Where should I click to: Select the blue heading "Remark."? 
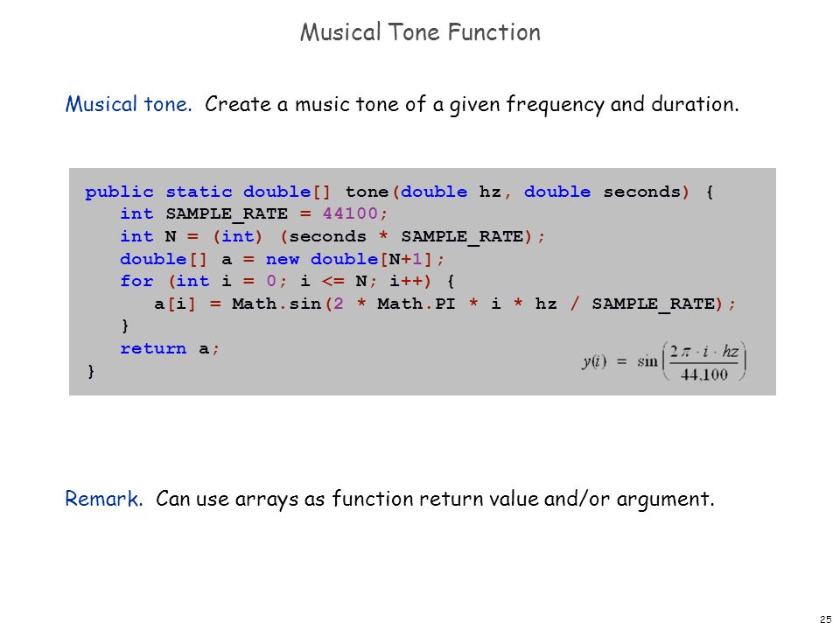pos(104,499)
